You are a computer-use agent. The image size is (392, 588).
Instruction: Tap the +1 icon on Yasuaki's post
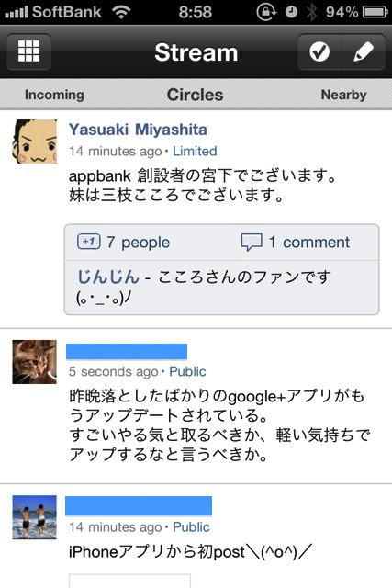pos(89,242)
